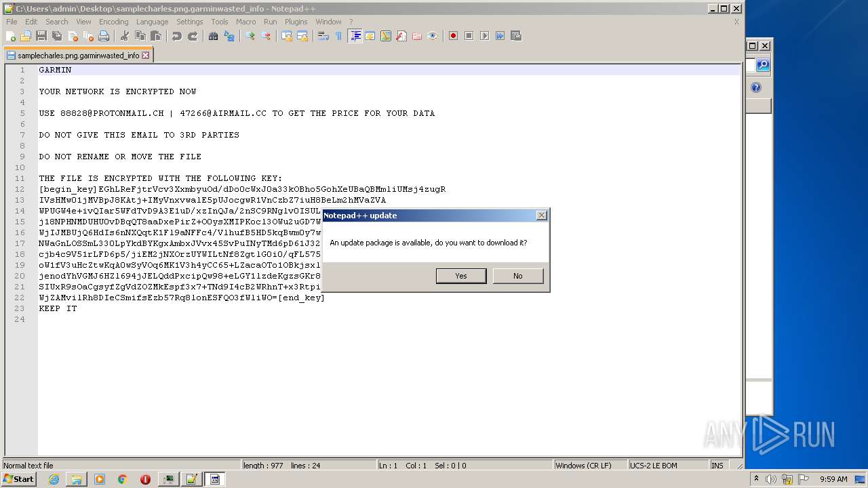Screen dimensions: 868x488
Task: Open the Document Map toolbar icon
Action: coord(386,36)
